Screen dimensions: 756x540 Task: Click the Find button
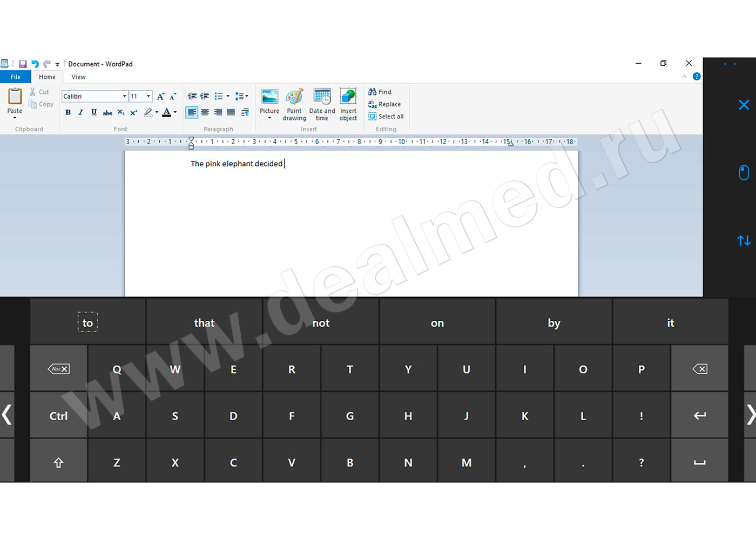[x=380, y=92]
